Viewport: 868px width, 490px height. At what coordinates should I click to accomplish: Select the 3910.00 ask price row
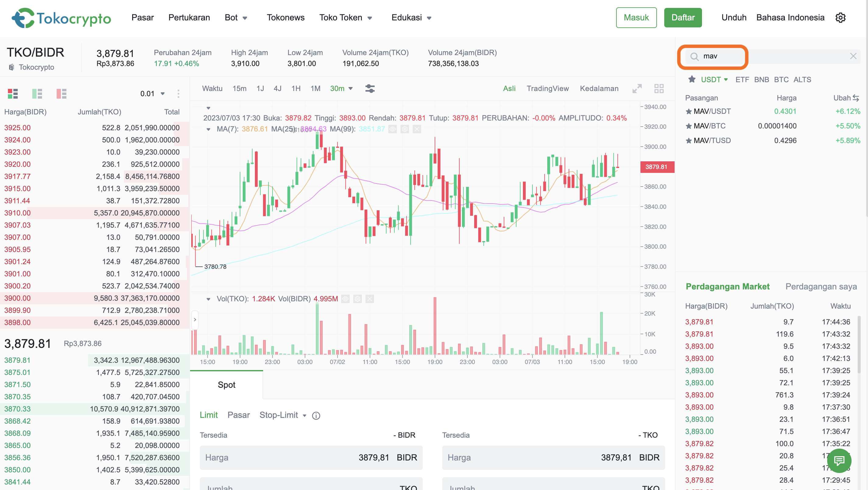pyautogui.click(x=94, y=213)
